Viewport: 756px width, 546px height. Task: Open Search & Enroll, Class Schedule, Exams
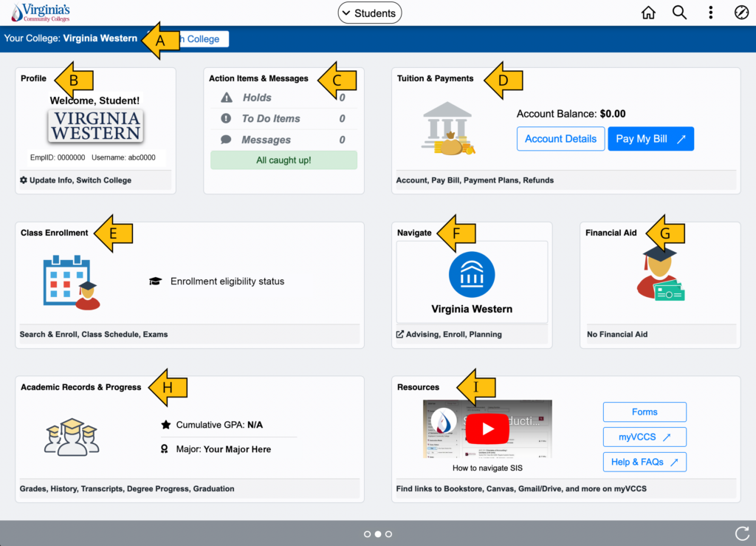94,334
